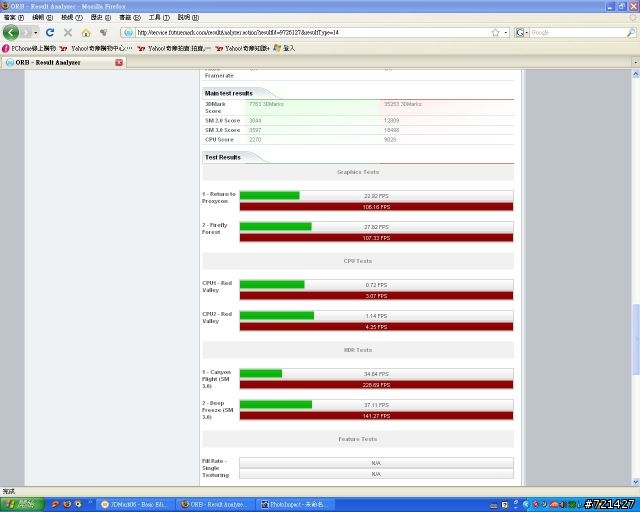
Task: Go back with the green Back arrow
Action: pyautogui.click(x=11, y=32)
